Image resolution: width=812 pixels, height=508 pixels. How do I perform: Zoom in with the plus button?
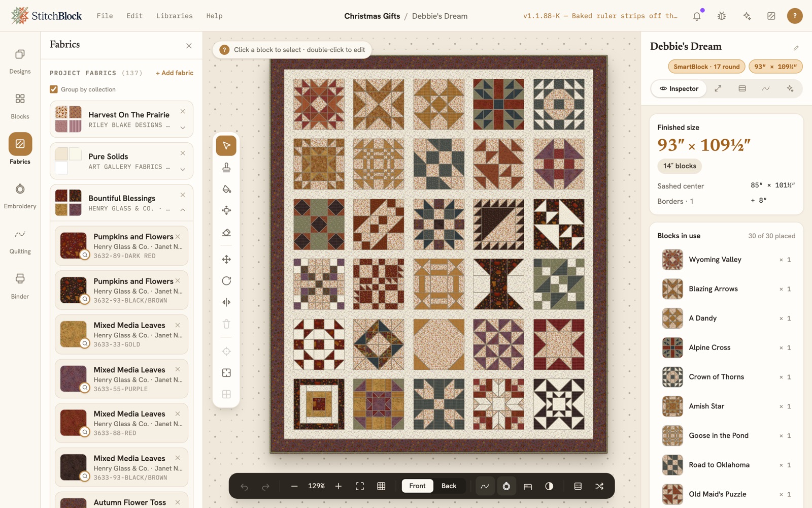point(339,486)
